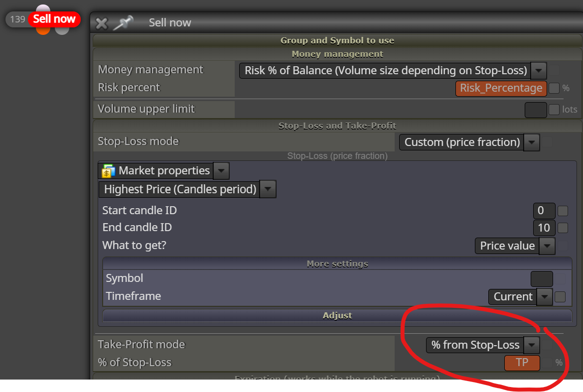Screen dimensions: 583x392
Task: Open the Take-Profit mode dropdown
Action: click(x=483, y=345)
